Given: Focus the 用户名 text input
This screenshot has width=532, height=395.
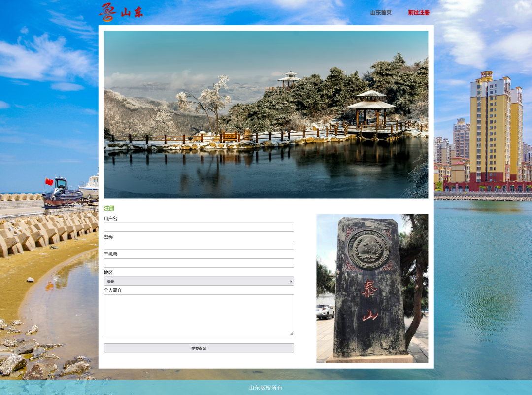Looking at the screenshot, I should (x=199, y=227).
